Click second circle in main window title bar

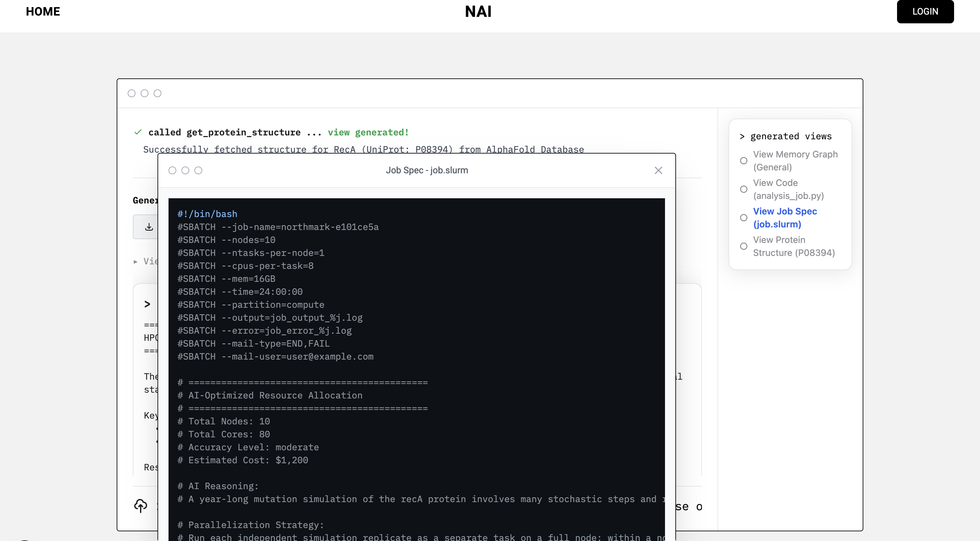coord(145,93)
